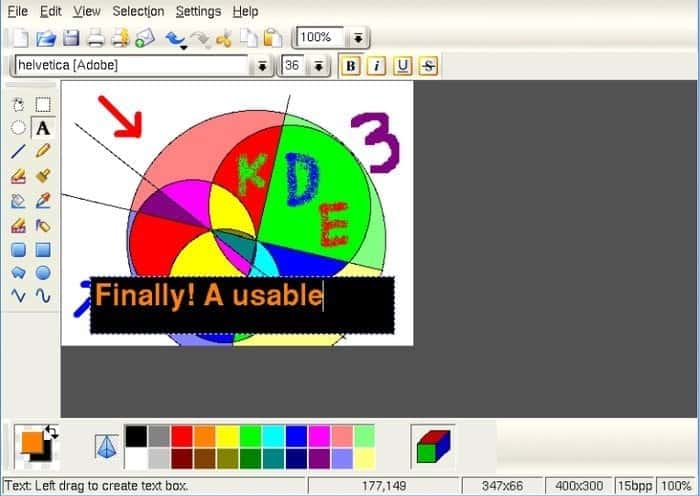Image resolution: width=700 pixels, height=496 pixels.
Task: Select the Pen tool
Action: click(43, 151)
